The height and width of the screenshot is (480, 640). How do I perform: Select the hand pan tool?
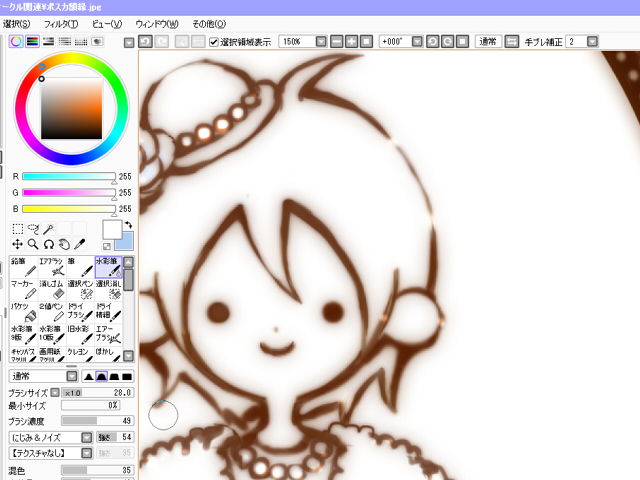(x=64, y=244)
